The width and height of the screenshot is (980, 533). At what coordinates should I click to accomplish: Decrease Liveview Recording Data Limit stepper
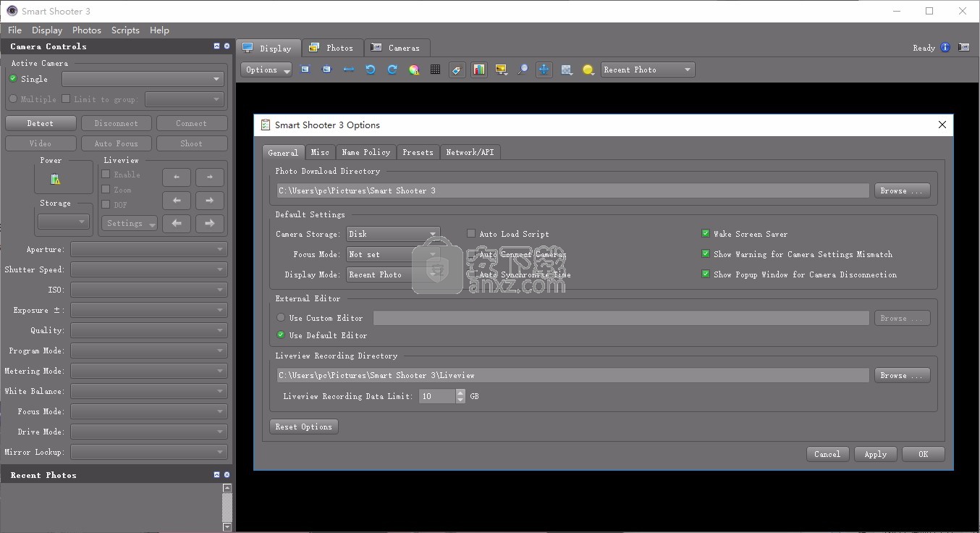(x=460, y=400)
